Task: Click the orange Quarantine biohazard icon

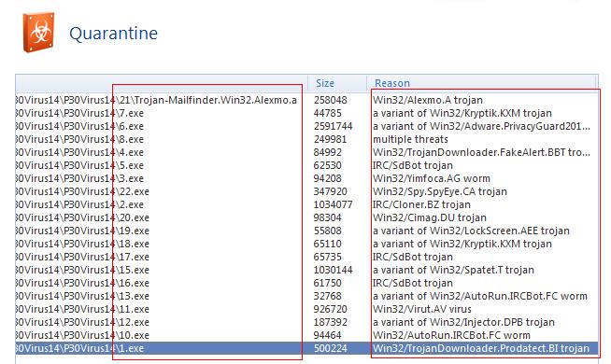Action: [38, 33]
